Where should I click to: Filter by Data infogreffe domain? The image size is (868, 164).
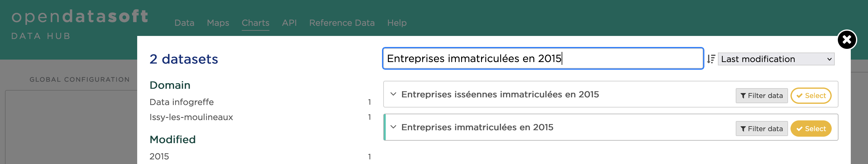tap(181, 102)
